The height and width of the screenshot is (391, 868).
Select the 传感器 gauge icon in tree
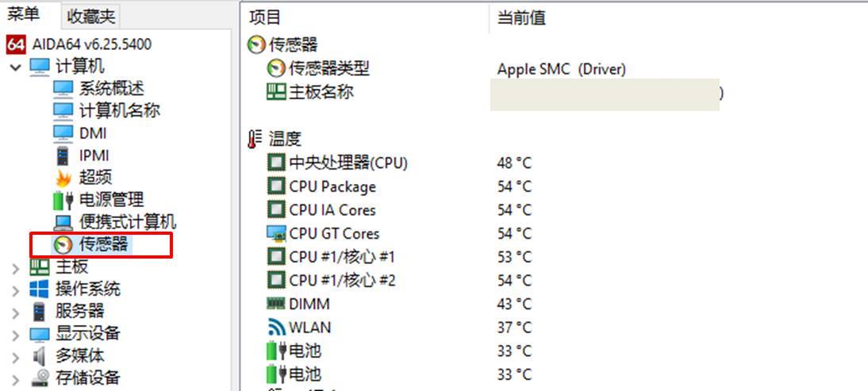63,244
